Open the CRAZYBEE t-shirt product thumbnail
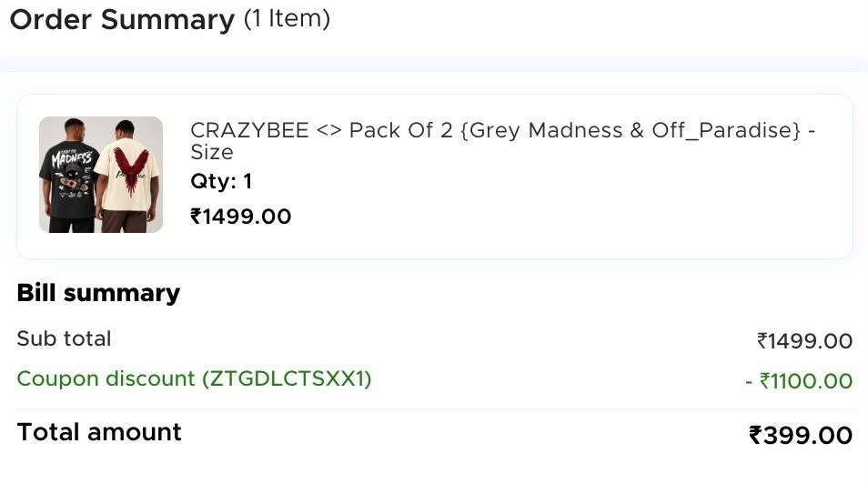Screen dimensions: 868x484 pyautogui.click(x=101, y=175)
